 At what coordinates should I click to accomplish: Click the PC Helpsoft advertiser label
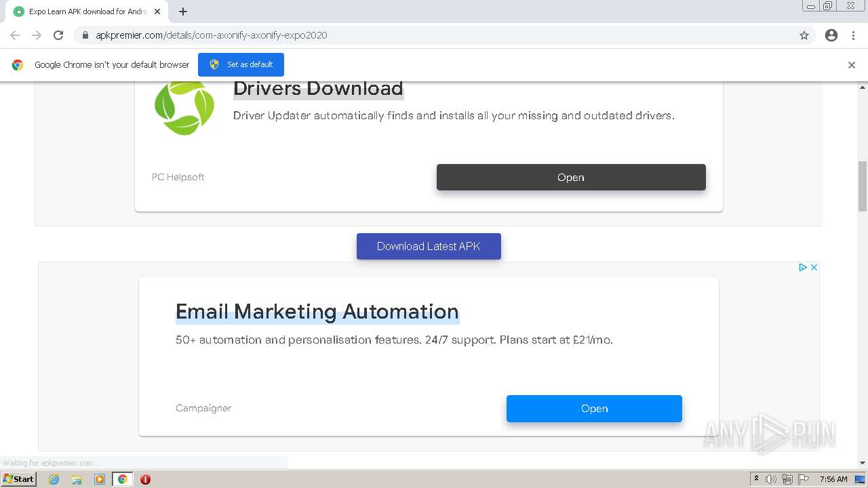click(178, 177)
